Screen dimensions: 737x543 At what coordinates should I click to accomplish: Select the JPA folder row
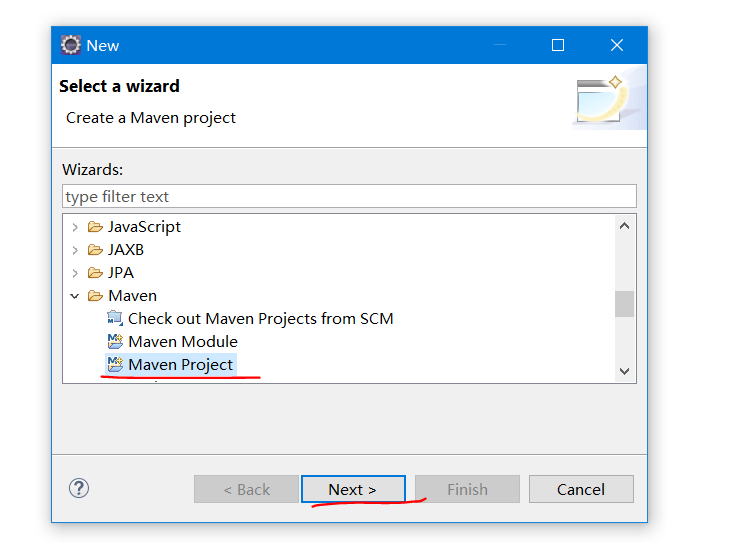click(x=121, y=273)
